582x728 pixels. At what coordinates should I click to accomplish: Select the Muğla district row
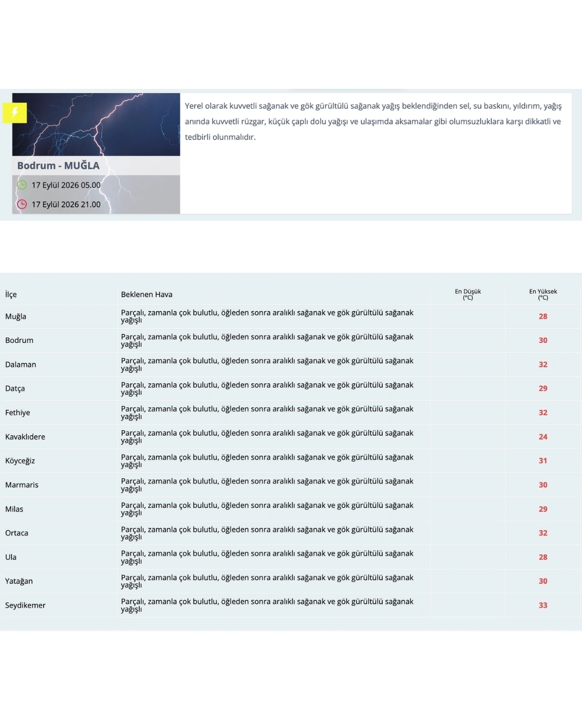coord(291,317)
